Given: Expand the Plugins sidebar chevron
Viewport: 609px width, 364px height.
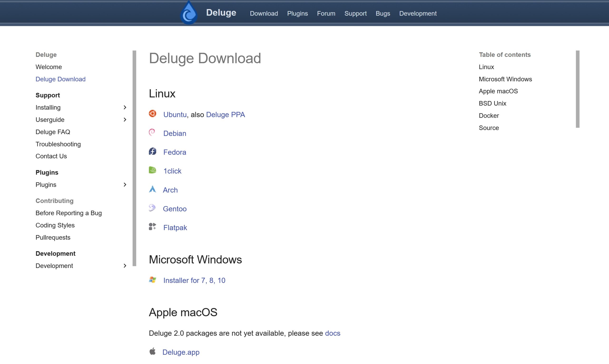Looking at the screenshot, I should tap(125, 185).
